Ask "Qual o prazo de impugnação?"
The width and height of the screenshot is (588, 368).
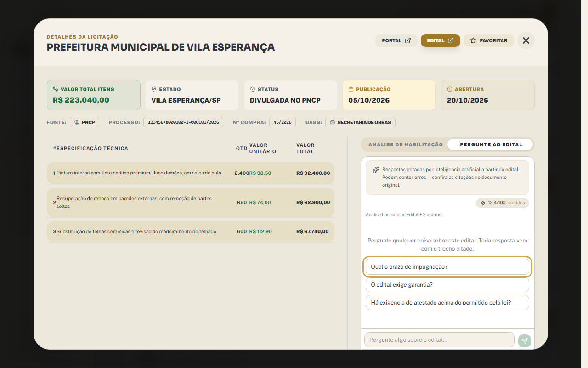tap(447, 267)
